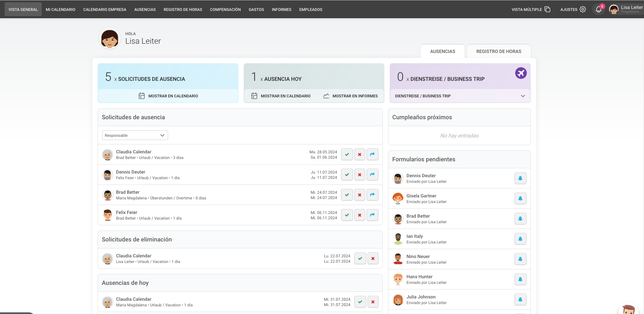Switch to the Ausencias dashboard tab

[443, 51]
